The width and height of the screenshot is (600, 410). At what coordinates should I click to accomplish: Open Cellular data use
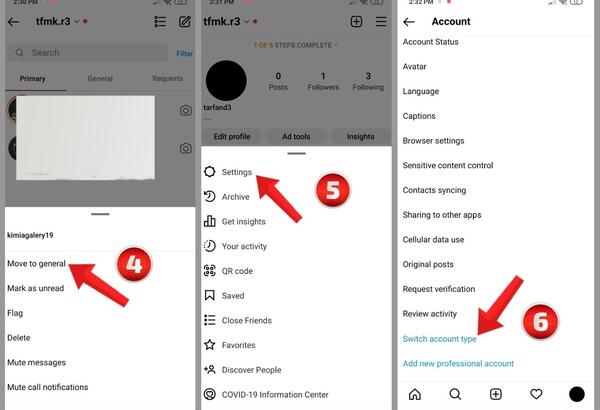[433, 240]
